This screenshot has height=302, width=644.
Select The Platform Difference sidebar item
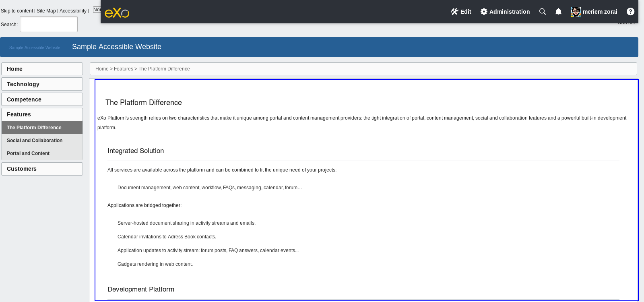coord(42,128)
